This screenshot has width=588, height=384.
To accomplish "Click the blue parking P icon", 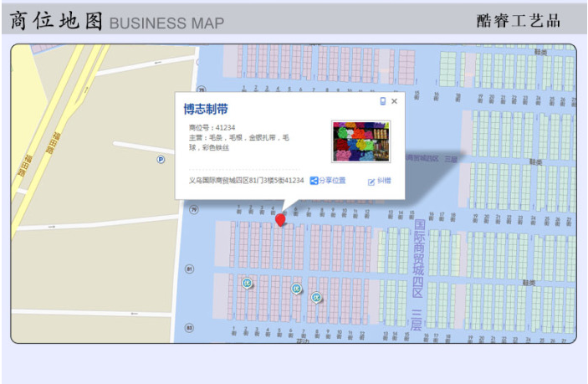I will (161, 159).
